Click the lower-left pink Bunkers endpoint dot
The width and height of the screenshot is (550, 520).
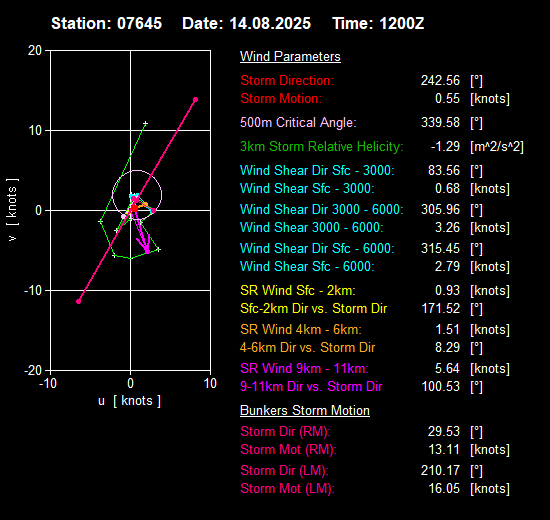click(x=79, y=301)
